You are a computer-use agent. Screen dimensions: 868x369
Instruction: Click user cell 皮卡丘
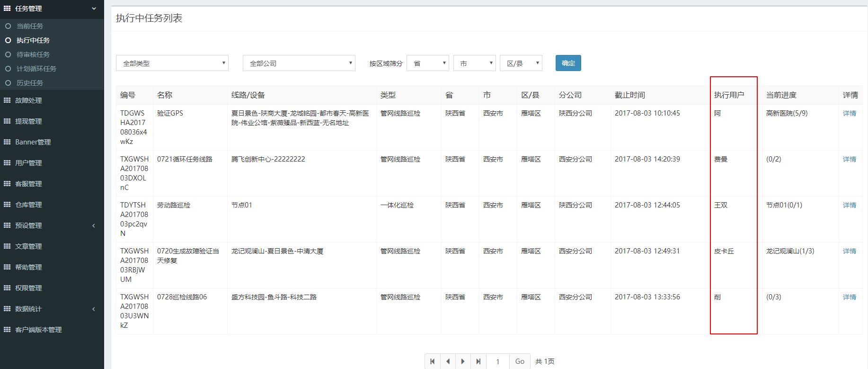724,251
